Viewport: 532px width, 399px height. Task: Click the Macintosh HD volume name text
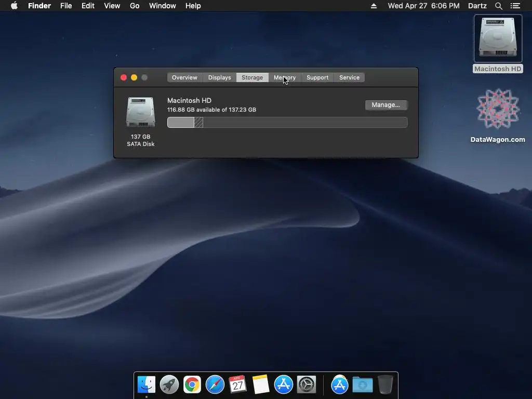(189, 100)
